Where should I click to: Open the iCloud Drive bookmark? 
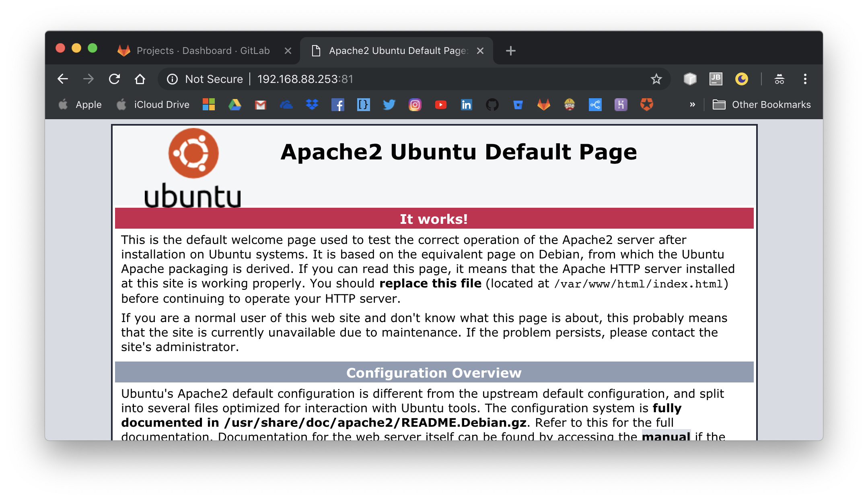coord(153,105)
